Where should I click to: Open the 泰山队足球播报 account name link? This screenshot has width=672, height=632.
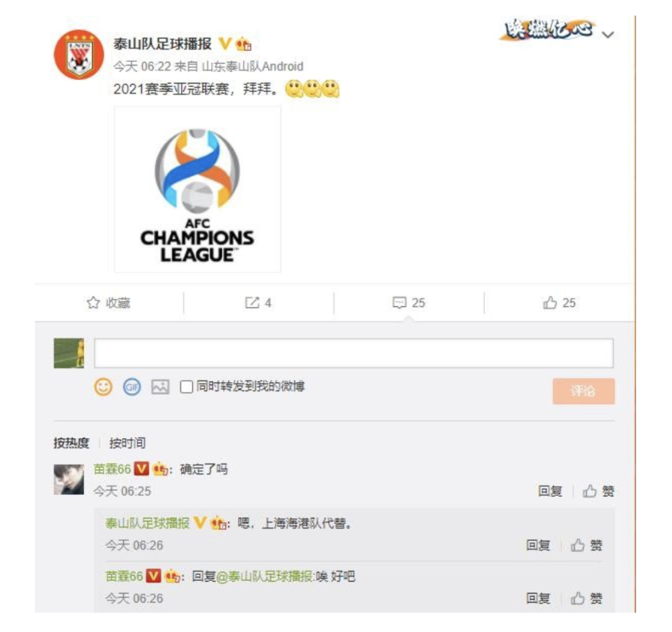(163, 44)
